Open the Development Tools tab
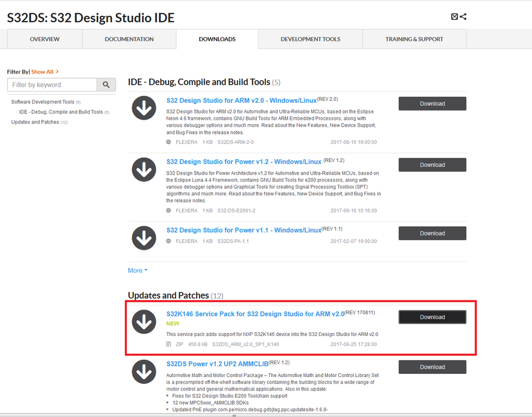This screenshot has width=532, height=417. click(x=310, y=39)
